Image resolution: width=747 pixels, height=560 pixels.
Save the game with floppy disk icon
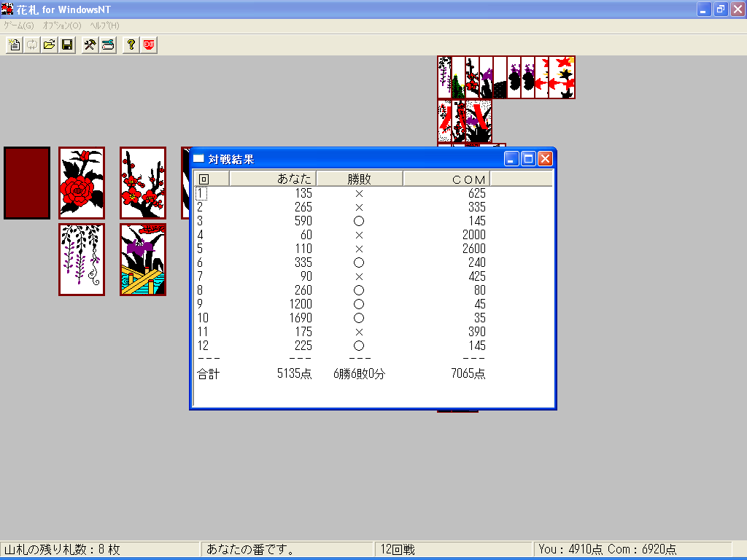(x=67, y=44)
